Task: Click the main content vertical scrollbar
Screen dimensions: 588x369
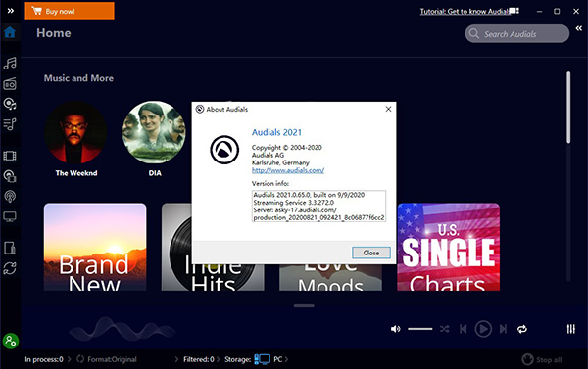Action: (x=568, y=108)
